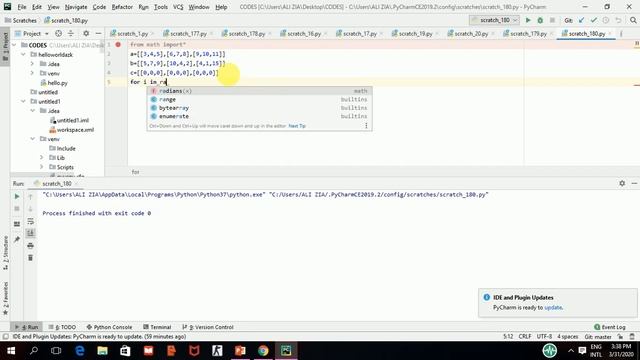The width and height of the screenshot is (640, 360).
Task: Rerun scratch_180 from the Run panel
Action: (17, 196)
